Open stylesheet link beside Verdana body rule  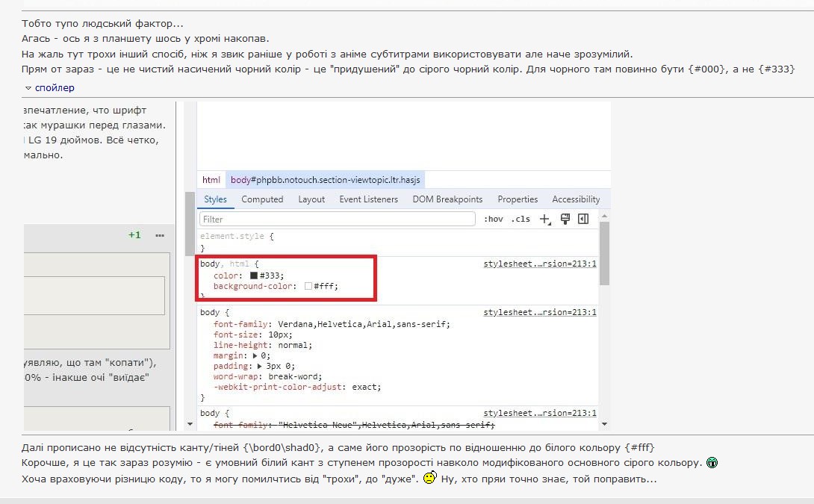540,312
